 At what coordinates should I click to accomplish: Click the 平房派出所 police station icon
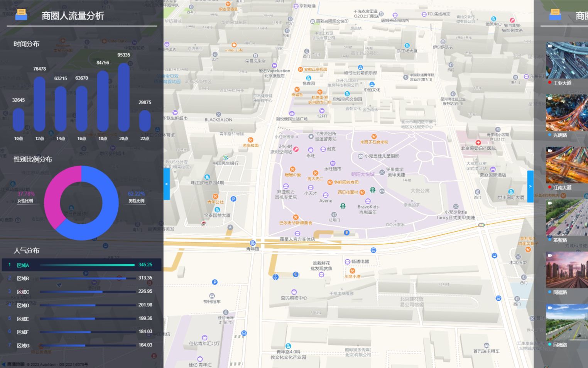point(311,136)
